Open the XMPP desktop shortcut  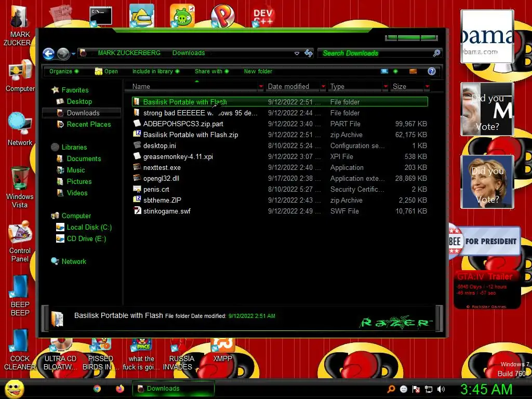(x=222, y=350)
